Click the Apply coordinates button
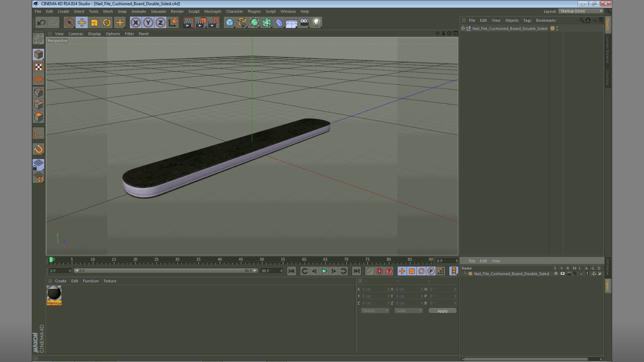The height and width of the screenshot is (362, 644). click(442, 311)
